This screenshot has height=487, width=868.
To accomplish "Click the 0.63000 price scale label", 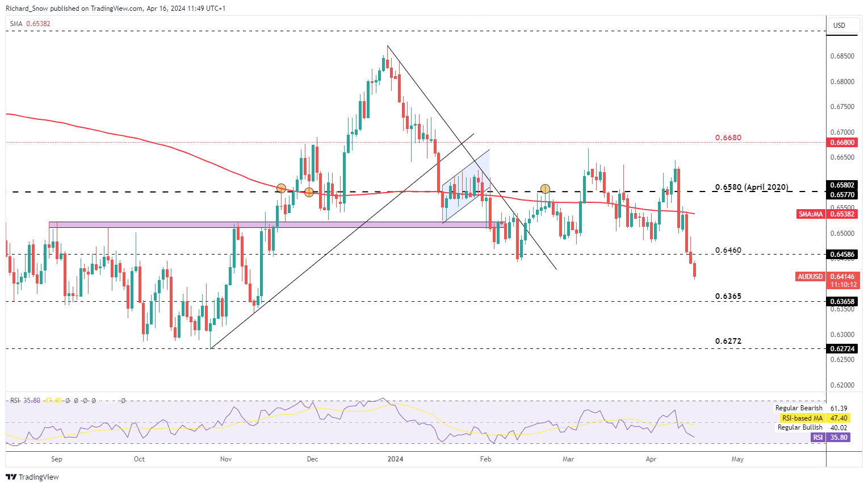I will (842, 335).
